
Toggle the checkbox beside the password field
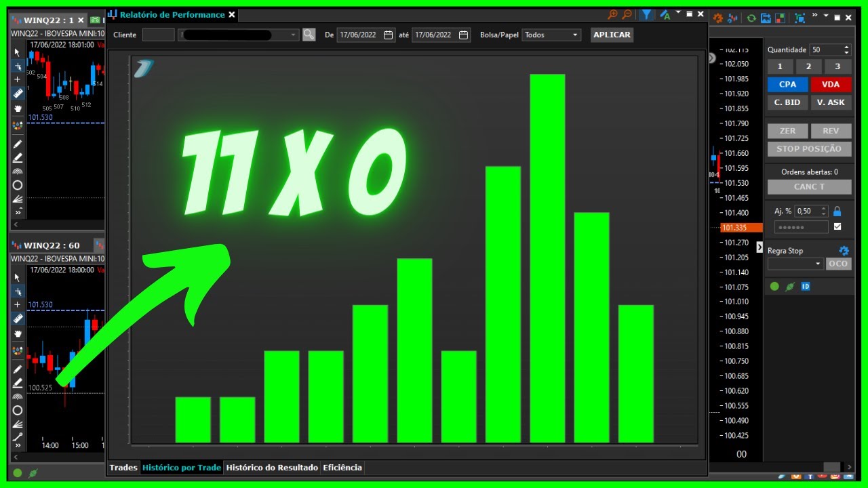837,226
